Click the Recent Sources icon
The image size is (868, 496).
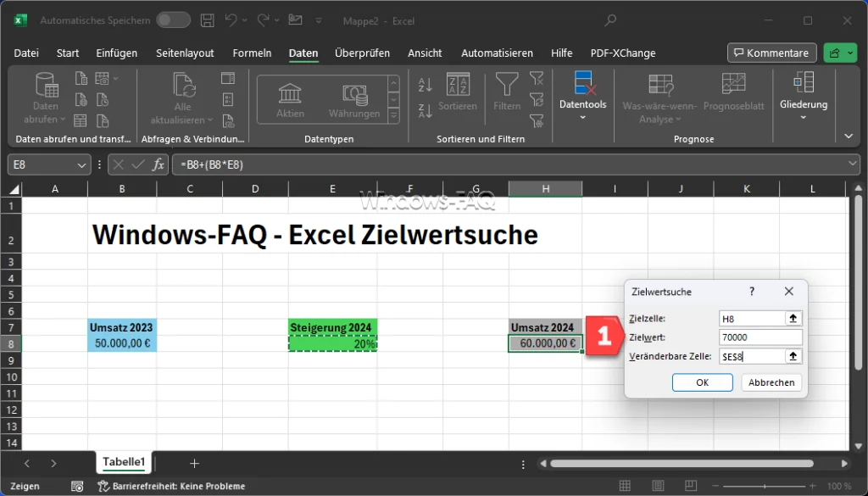click(102, 99)
